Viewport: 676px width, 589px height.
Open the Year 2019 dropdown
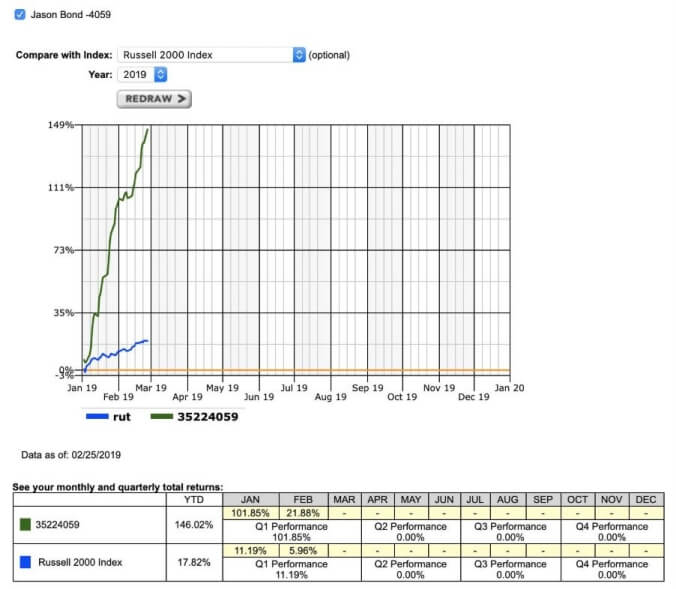click(142, 75)
